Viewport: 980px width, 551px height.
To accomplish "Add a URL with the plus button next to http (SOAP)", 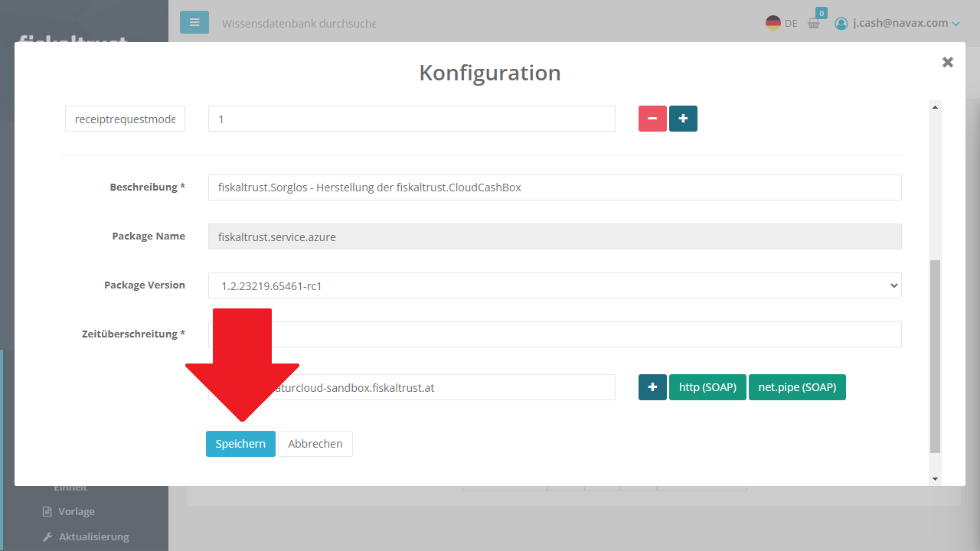I will click(652, 387).
